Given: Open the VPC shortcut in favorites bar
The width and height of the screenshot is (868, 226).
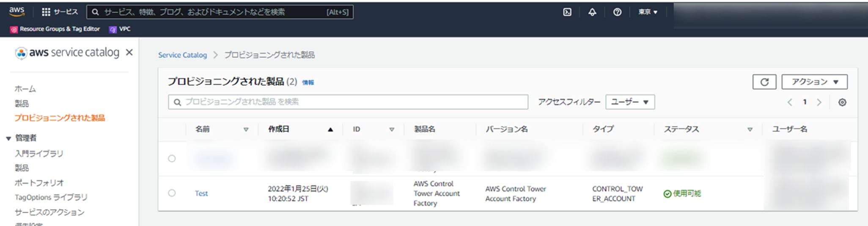Looking at the screenshot, I should pyautogui.click(x=120, y=29).
